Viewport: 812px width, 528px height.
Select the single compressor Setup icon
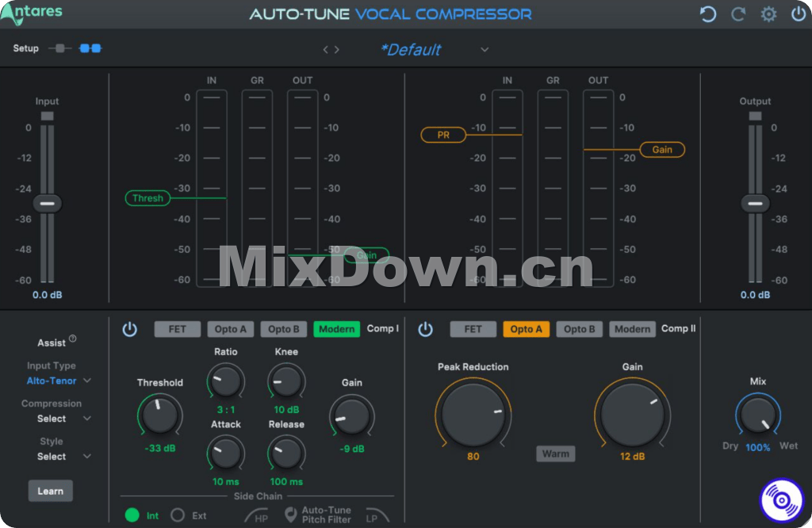[59, 48]
